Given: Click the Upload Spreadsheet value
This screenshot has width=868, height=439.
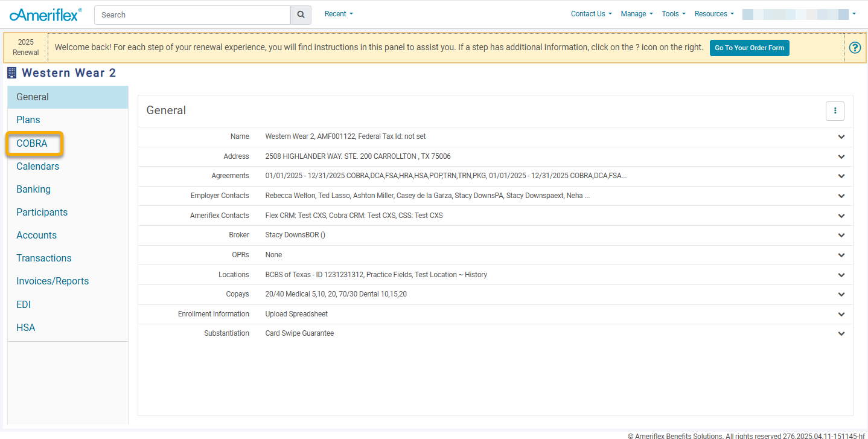Looking at the screenshot, I should point(296,314).
